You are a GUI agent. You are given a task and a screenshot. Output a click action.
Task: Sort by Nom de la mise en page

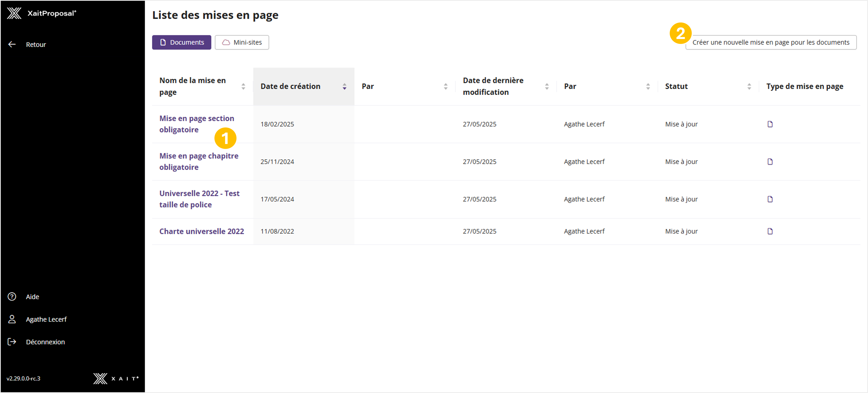[243, 86]
